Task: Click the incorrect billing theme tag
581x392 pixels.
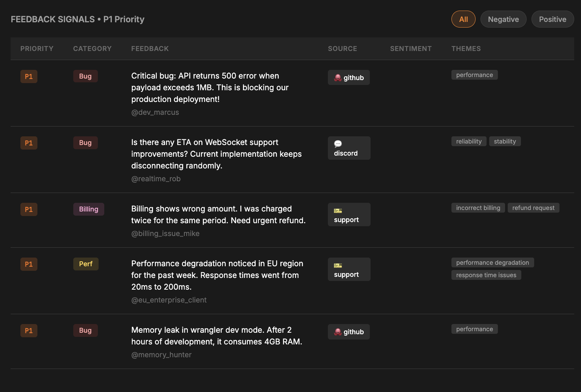Action: coord(478,208)
